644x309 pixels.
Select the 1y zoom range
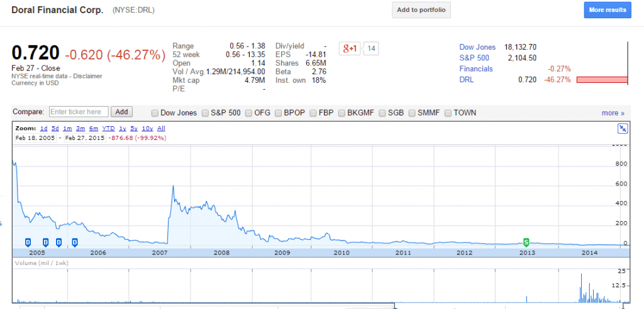coord(123,129)
